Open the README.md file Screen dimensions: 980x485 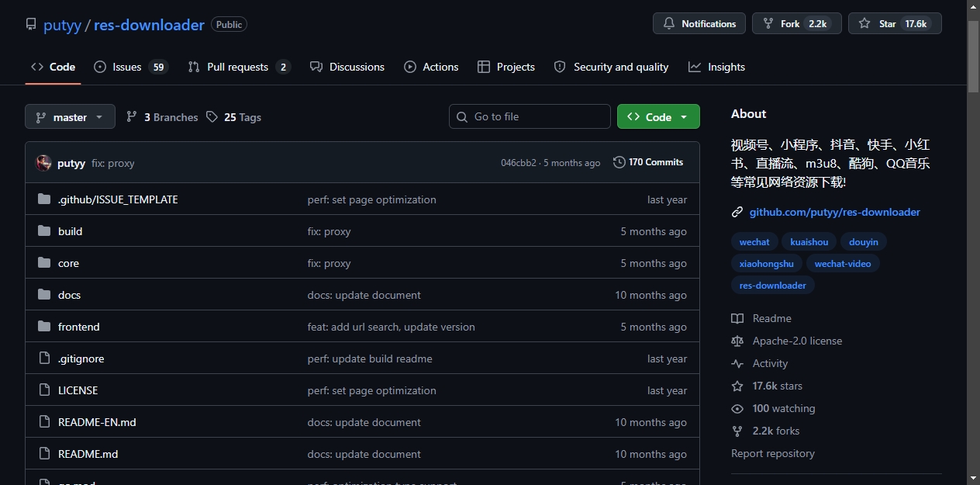[x=88, y=454]
